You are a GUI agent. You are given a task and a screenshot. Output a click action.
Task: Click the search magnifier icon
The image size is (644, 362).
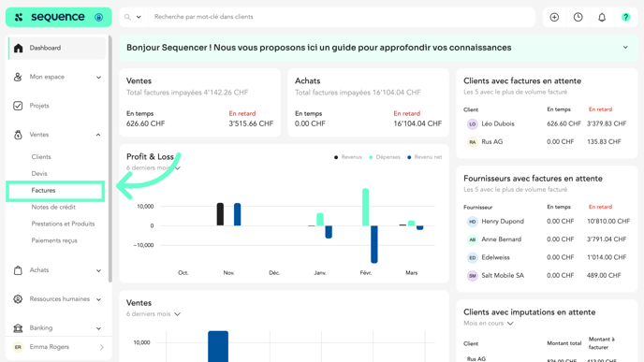pos(127,17)
